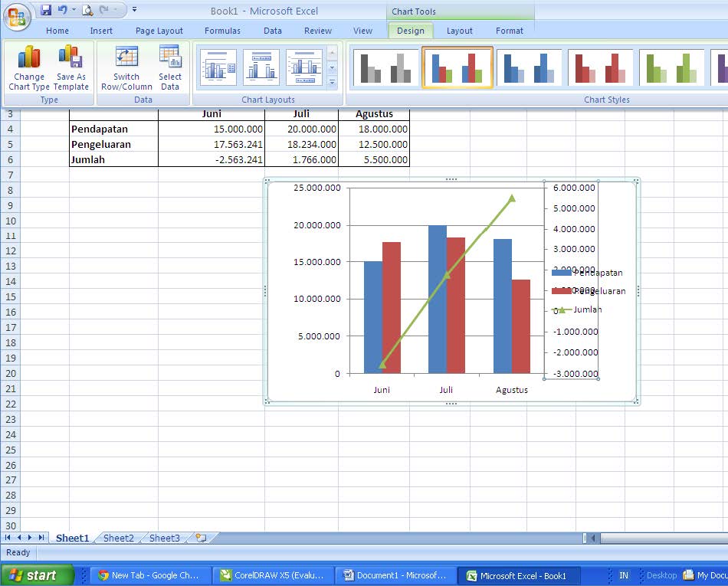The width and height of the screenshot is (728, 586).
Task: Open the Review tab
Action: click(x=318, y=31)
